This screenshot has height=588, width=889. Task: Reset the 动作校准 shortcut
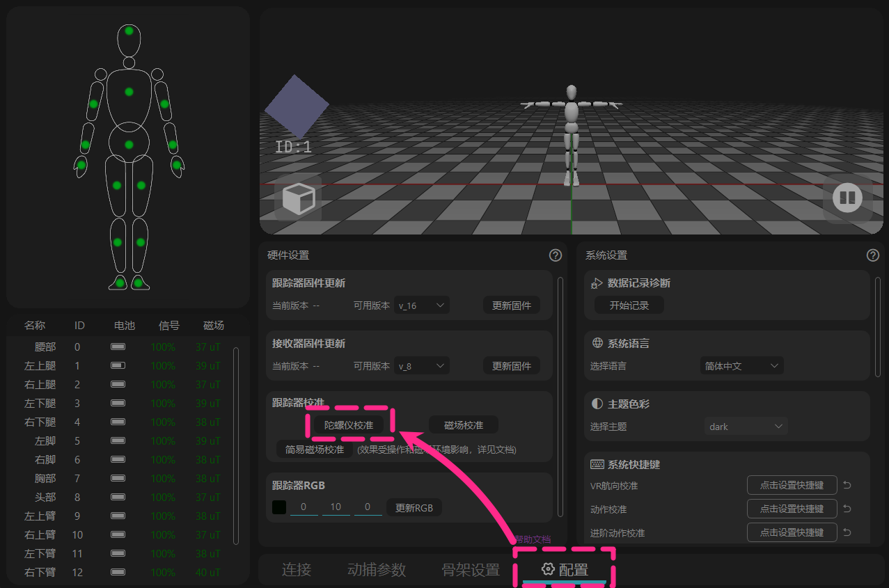[847, 509]
